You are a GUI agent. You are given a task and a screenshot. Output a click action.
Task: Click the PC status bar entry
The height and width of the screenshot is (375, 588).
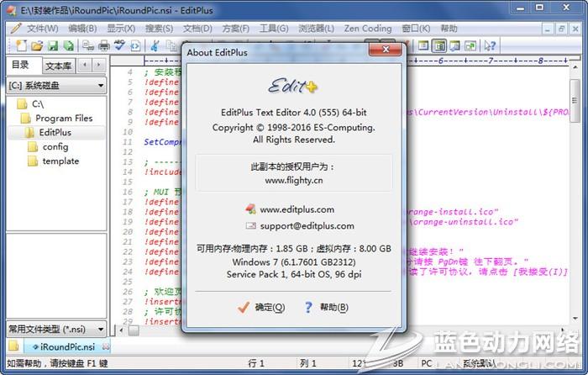[427, 363]
